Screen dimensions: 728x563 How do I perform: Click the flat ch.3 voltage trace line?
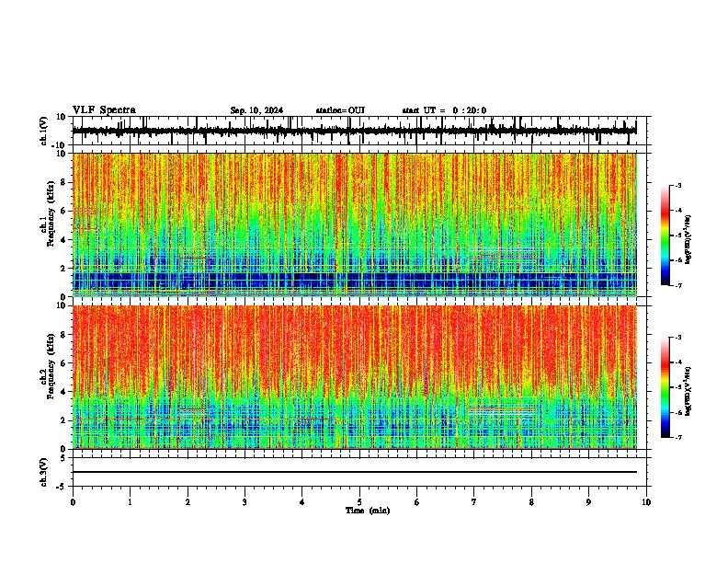tap(354, 472)
